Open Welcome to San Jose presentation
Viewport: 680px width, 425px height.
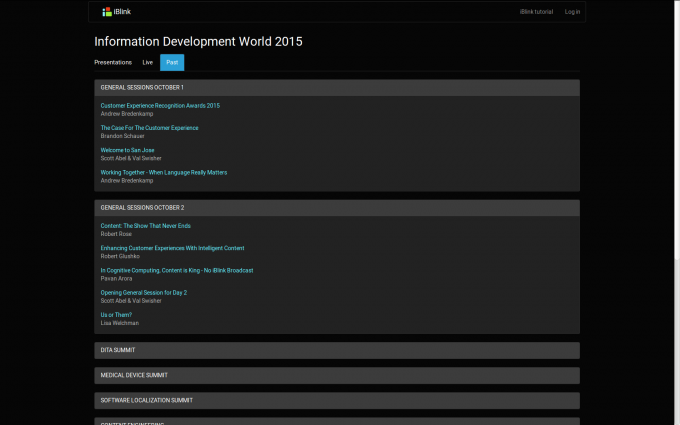pyautogui.click(x=127, y=150)
